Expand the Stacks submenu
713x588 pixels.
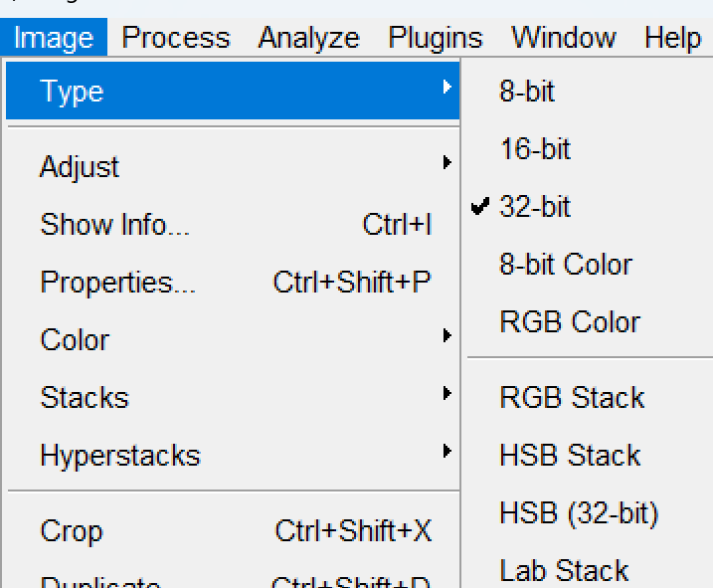[85, 398]
